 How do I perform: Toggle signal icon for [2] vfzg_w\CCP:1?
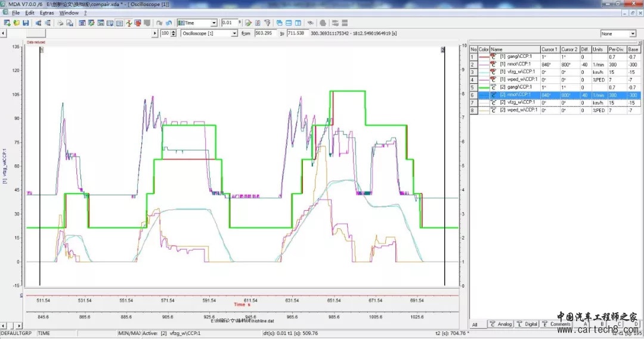coord(493,102)
